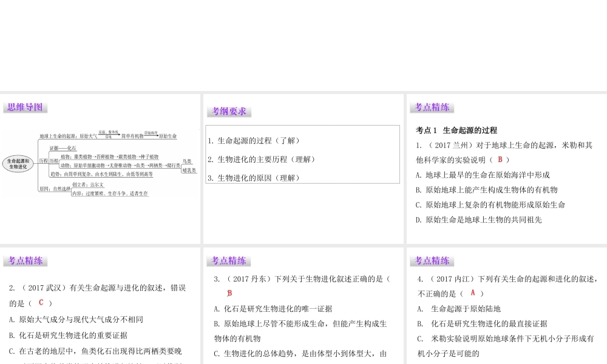The height and width of the screenshot is (364, 607).
Task: Click option A. 原始大气成分与现代大气成分不相同
Action: [x=76, y=320]
